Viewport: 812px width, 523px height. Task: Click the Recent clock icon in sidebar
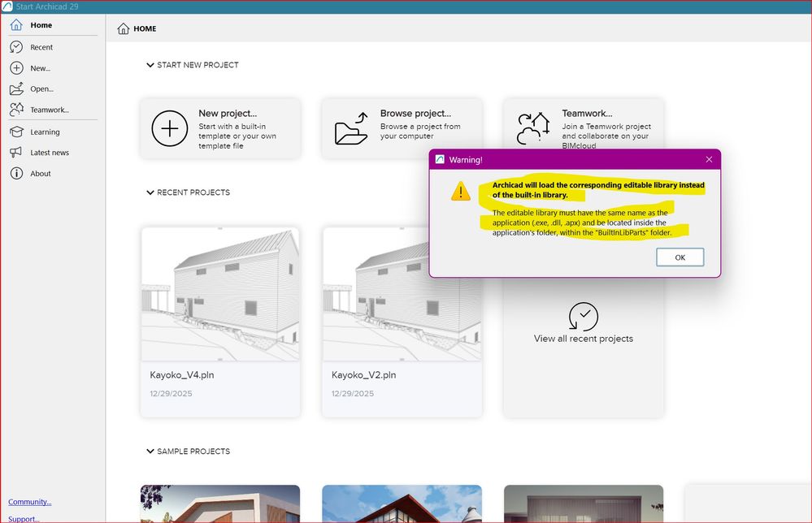click(x=16, y=47)
